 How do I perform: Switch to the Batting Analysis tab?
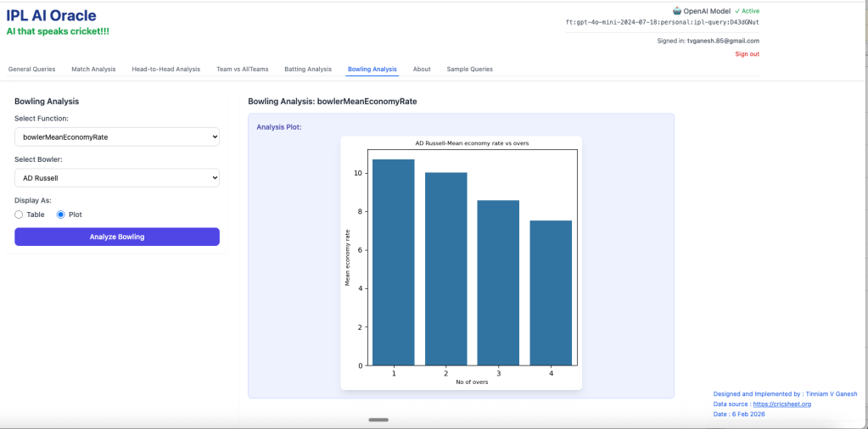pyautogui.click(x=307, y=69)
